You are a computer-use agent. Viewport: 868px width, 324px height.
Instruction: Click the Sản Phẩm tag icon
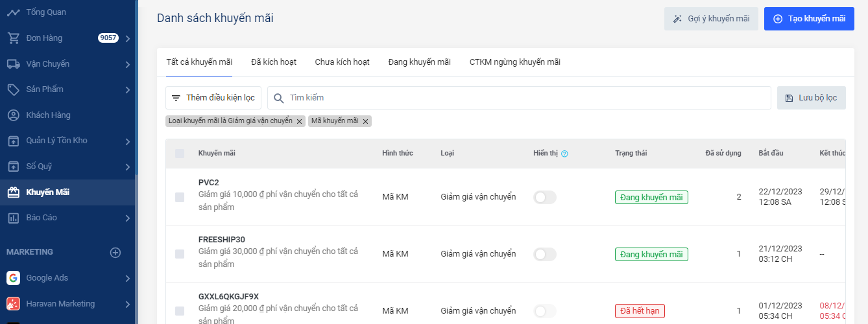[x=13, y=89]
